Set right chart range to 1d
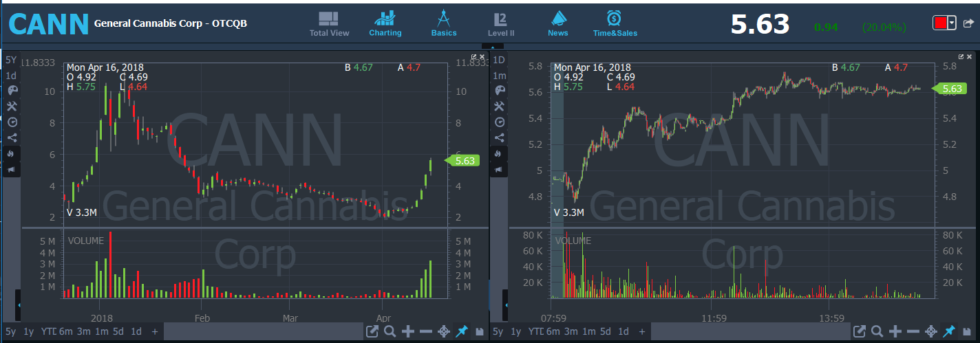The width and height of the screenshot is (980, 343). [624, 332]
